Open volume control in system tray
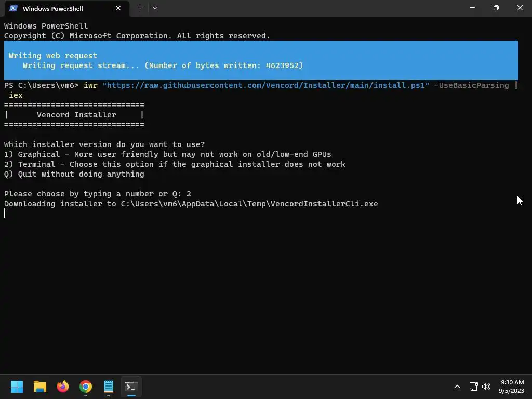 (486, 387)
